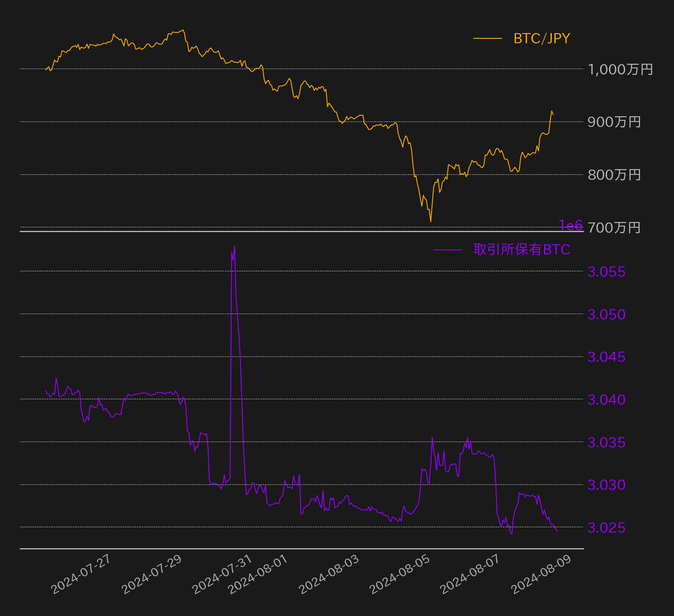Click the purple 1e6 scale exponent
The width and height of the screenshot is (674, 616).
571,225
